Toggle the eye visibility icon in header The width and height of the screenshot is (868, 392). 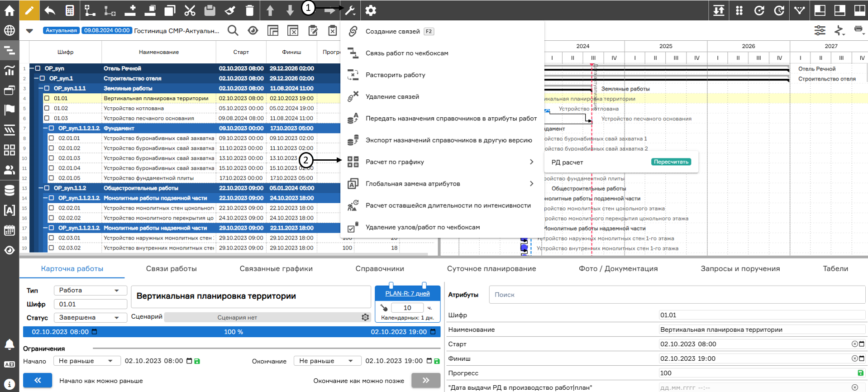tap(253, 30)
